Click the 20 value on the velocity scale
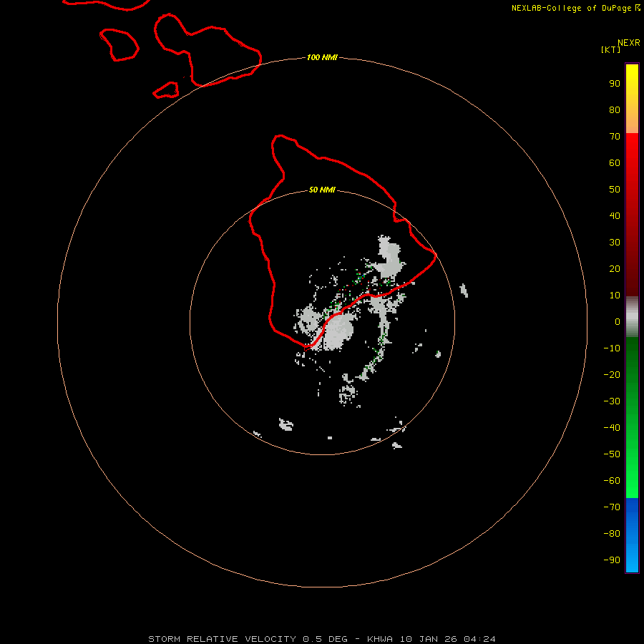The width and height of the screenshot is (644, 644). pos(615,269)
